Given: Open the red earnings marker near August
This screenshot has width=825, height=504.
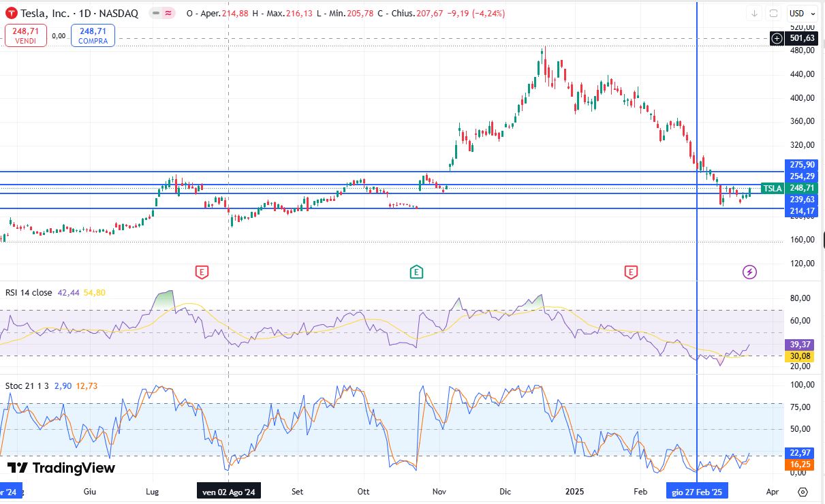Looking at the screenshot, I should pyautogui.click(x=202, y=272).
